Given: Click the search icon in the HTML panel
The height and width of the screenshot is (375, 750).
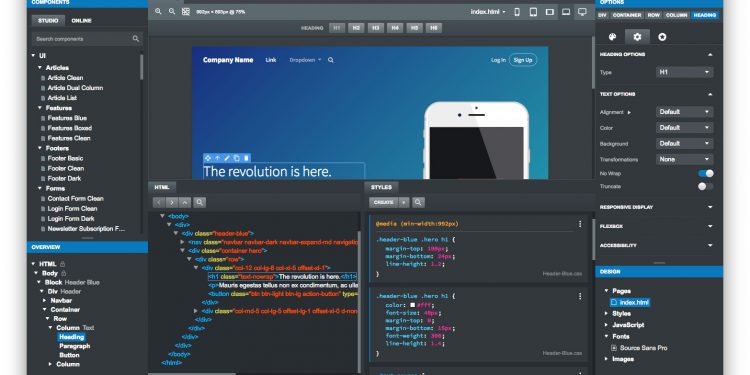Looking at the screenshot, I should click(x=200, y=202).
